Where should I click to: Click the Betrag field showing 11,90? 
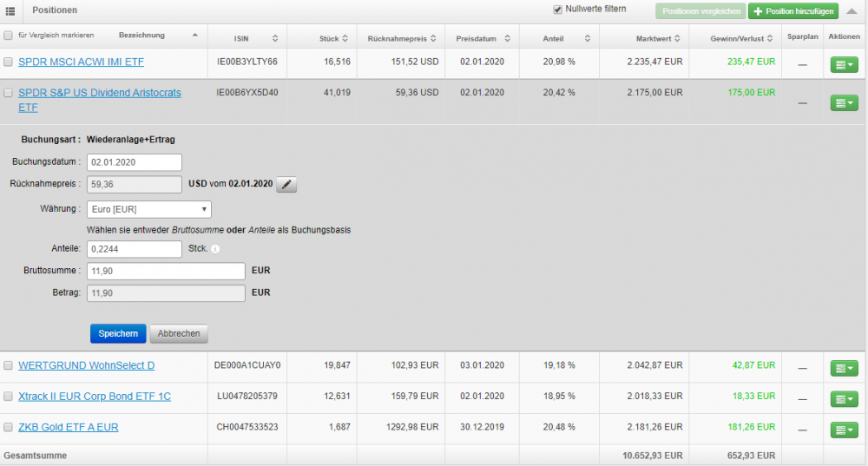pos(166,293)
